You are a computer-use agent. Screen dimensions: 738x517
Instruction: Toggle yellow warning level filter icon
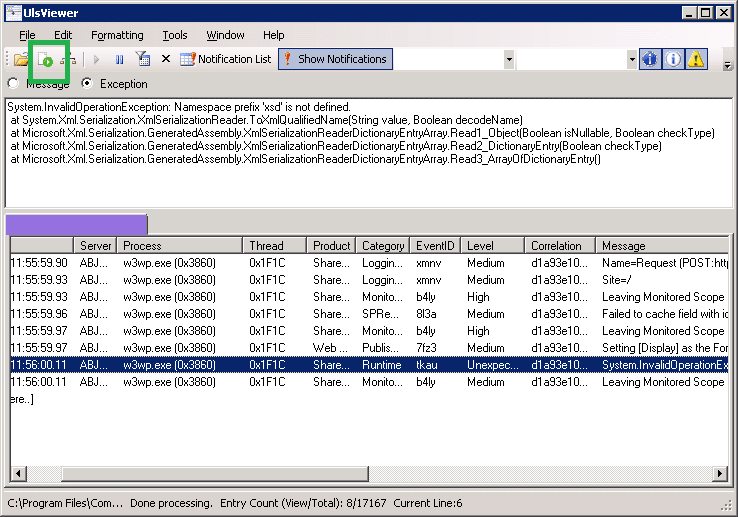(x=696, y=59)
